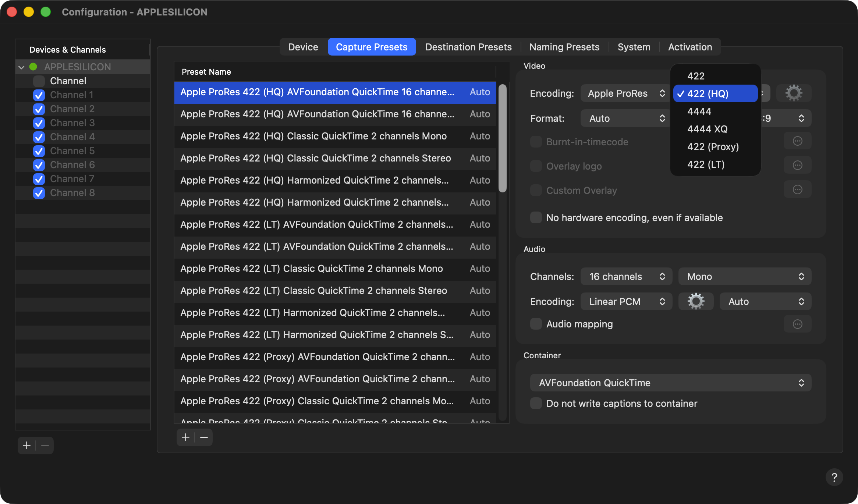Check Do not write captions to container

[x=536, y=403]
